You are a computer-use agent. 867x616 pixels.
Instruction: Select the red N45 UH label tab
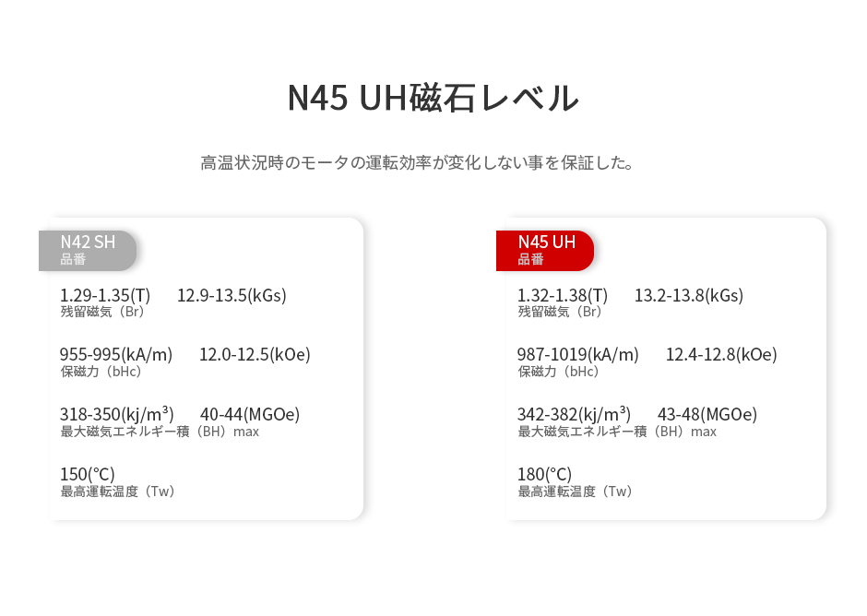pyautogui.click(x=545, y=250)
